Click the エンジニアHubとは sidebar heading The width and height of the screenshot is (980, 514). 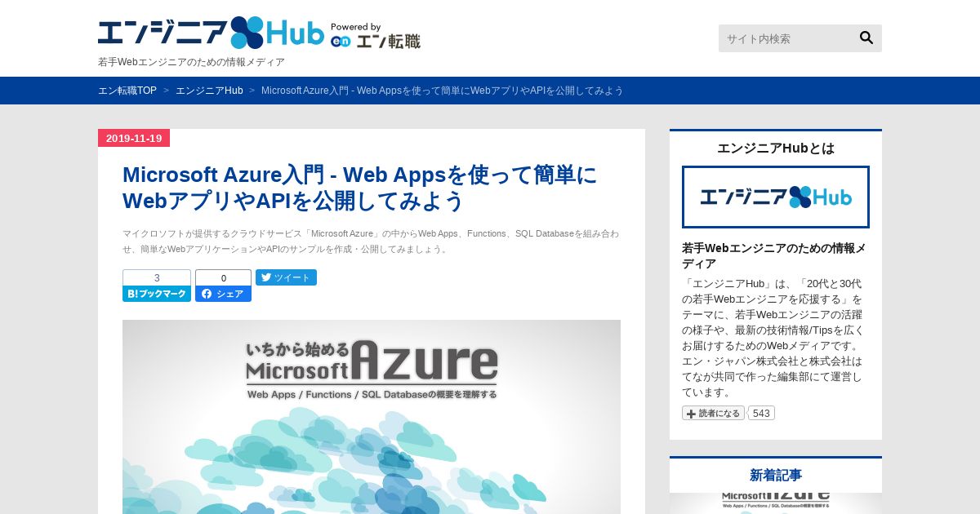(x=776, y=148)
